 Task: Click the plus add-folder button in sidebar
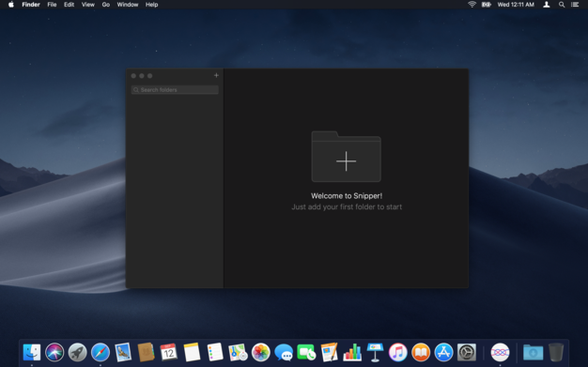(216, 75)
